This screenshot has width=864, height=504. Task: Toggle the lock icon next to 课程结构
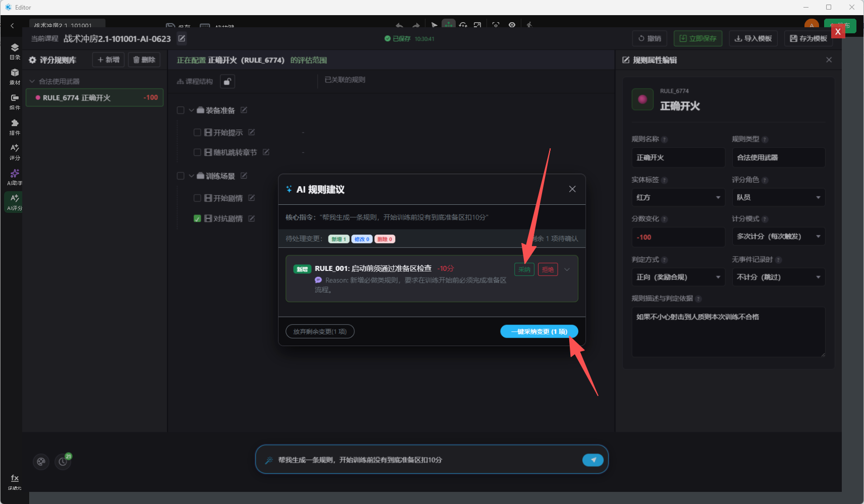click(228, 81)
